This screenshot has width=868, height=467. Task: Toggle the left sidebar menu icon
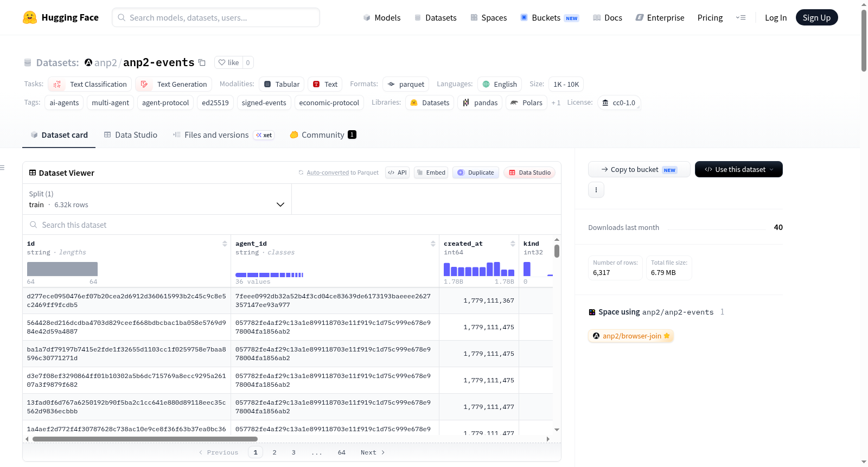tap(2, 168)
